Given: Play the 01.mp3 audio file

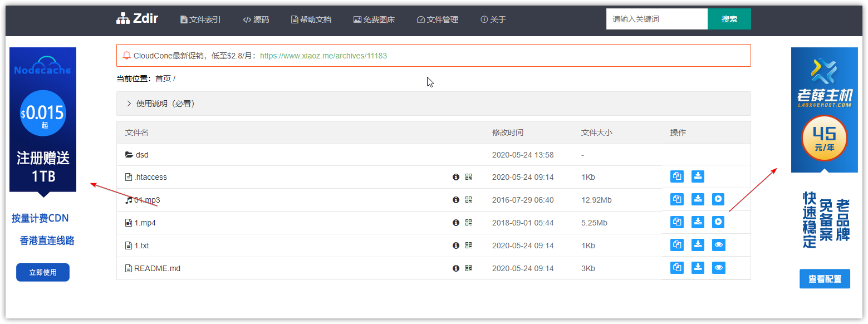Looking at the screenshot, I should [718, 199].
